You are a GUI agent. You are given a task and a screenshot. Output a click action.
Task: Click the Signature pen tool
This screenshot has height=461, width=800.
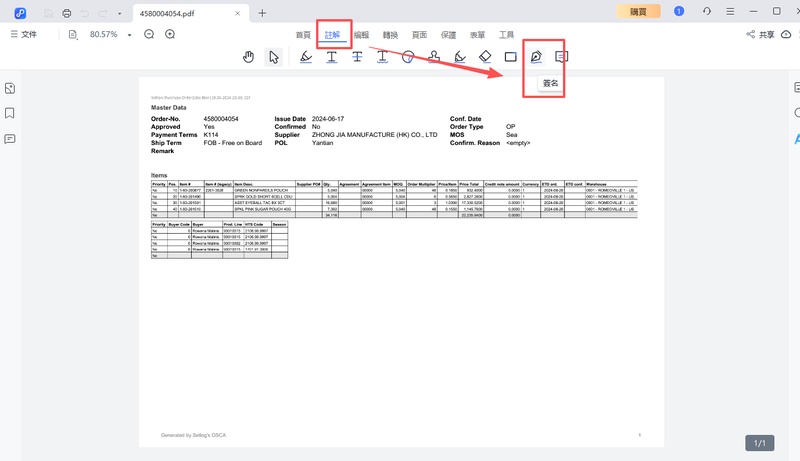click(x=537, y=57)
